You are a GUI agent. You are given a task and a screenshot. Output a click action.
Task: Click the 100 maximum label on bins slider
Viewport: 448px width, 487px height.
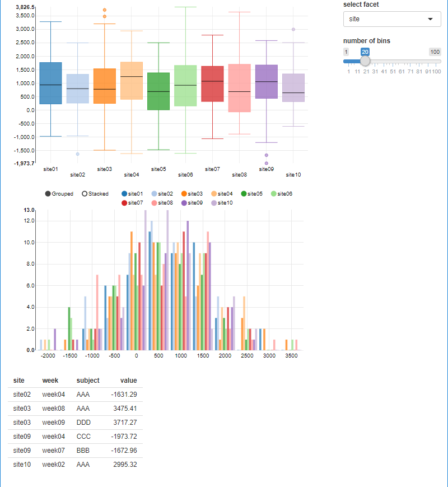tap(435, 51)
